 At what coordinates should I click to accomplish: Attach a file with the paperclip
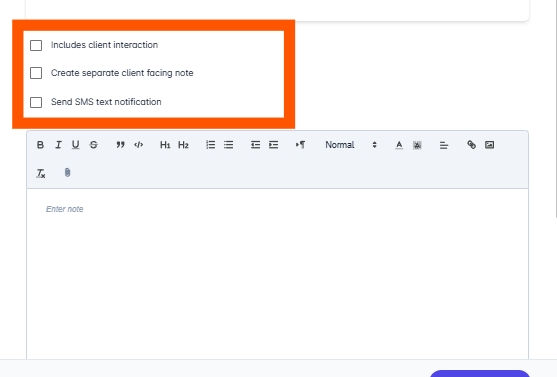click(x=67, y=173)
